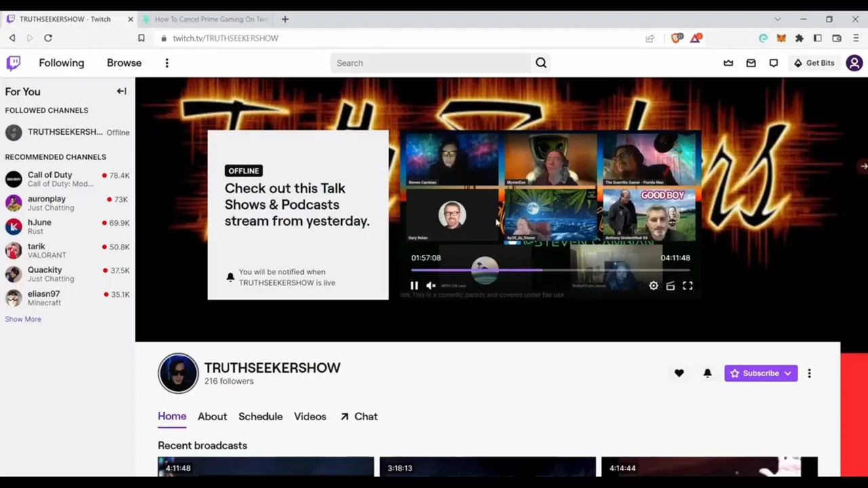Click the Search input field
This screenshot has height=488, width=868.
[x=431, y=63]
